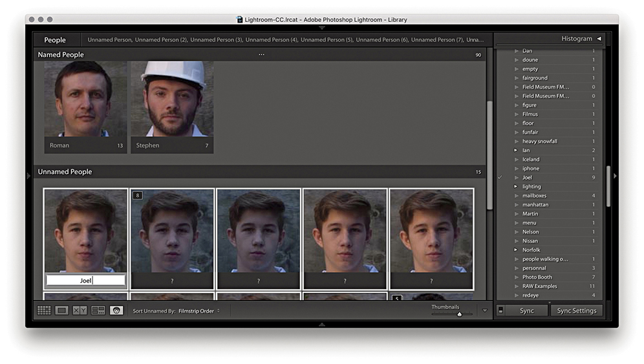Select the People tab
The image size is (644, 364).
coord(55,40)
